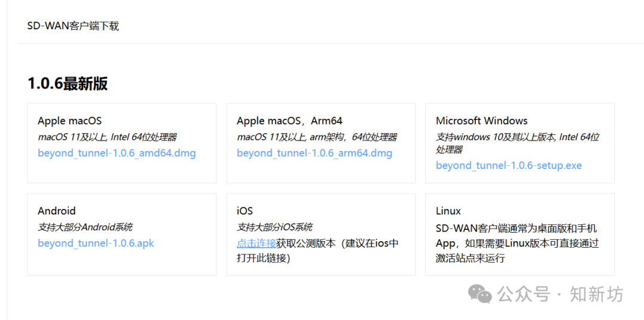This screenshot has height=320, width=644.
Task: Click the Apple macOS card title without Arm64
Action: click(70, 121)
